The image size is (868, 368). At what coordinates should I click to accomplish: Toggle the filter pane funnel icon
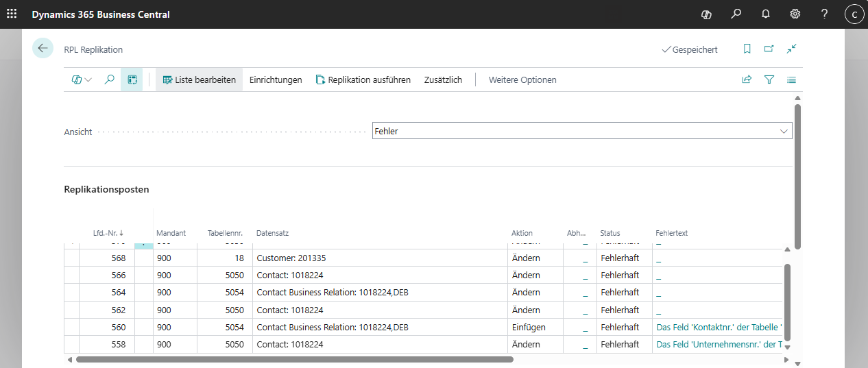[x=769, y=79]
